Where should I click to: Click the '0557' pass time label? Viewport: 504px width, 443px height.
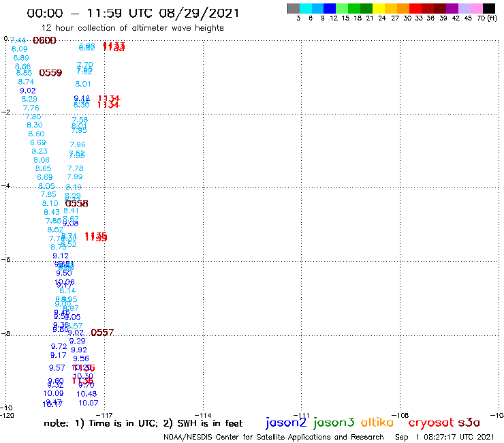point(102,333)
